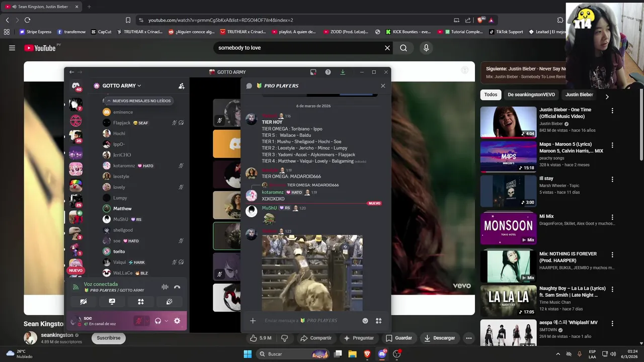Like the video with 5.9 M likes
This screenshot has width=644, height=362.
coord(261,338)
